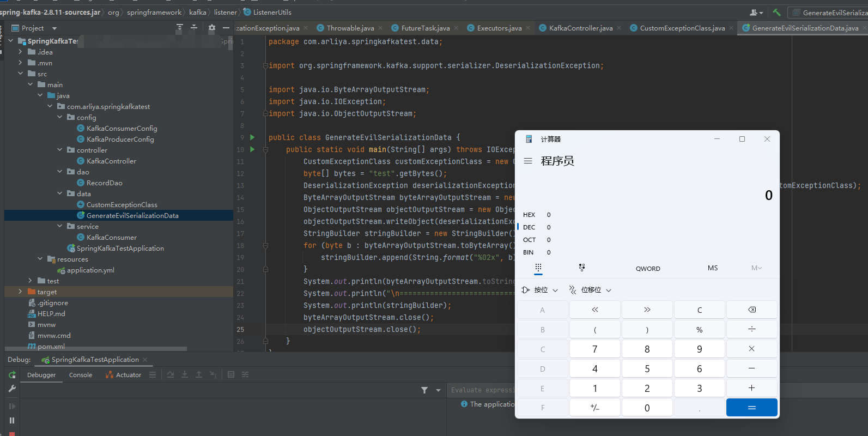868x436 pixels.
Task: Click the frames filter funnel icon
Action: (424, 390)
